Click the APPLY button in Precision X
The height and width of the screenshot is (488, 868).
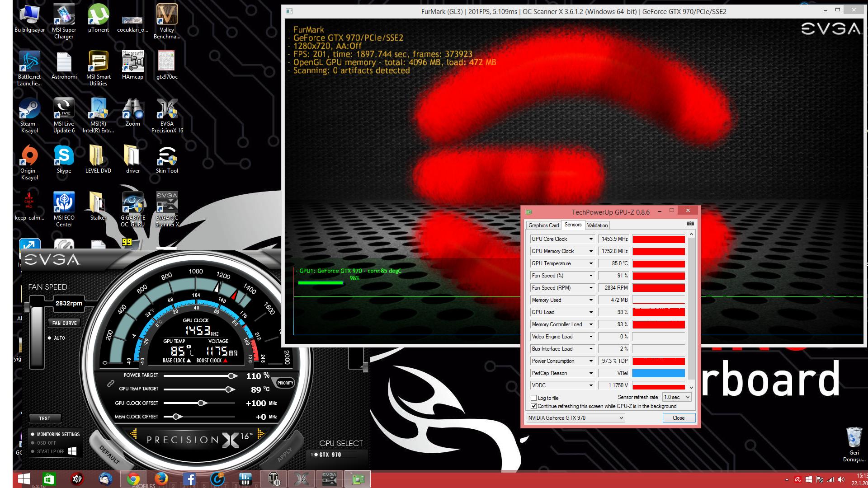coord(285,454)
